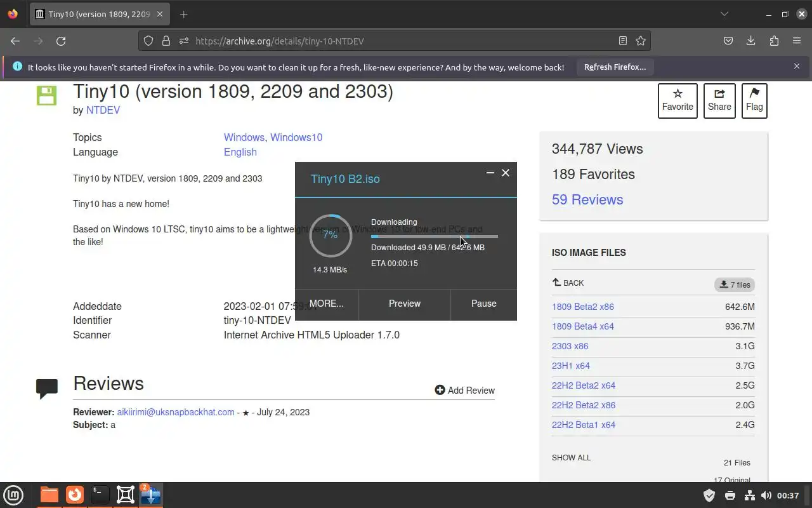
Task: Open Firefox from the taskbar
Action: 75,495
